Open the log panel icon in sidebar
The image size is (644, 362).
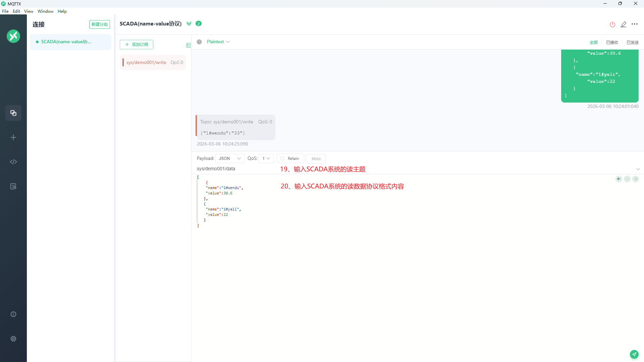click(x=13, y=186)
